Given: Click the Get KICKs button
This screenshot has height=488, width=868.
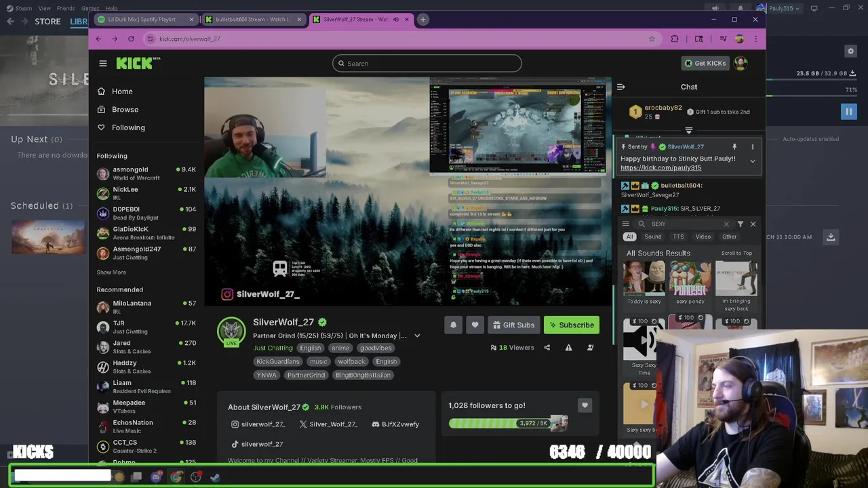Looking at the screenshot, I should [x=705, y=63].
